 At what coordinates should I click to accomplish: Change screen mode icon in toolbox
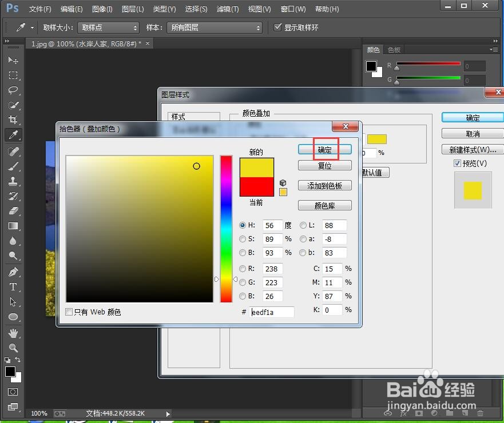point(13,406)
